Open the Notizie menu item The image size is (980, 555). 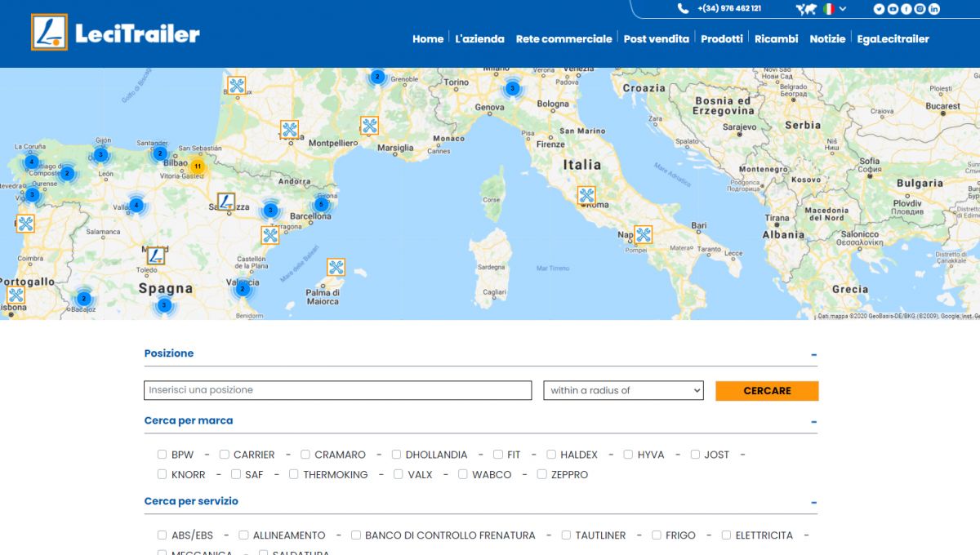[827, 38]
